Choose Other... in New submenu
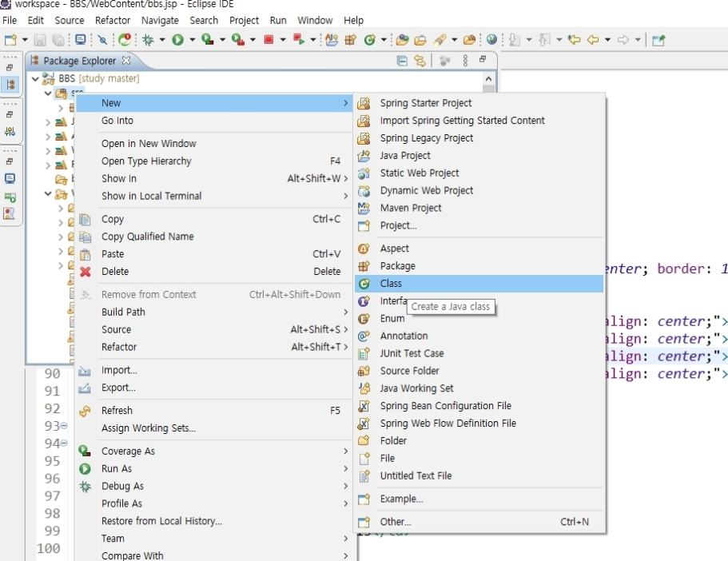The width and height of the screenshot is (728, 561). pos(479,522)
